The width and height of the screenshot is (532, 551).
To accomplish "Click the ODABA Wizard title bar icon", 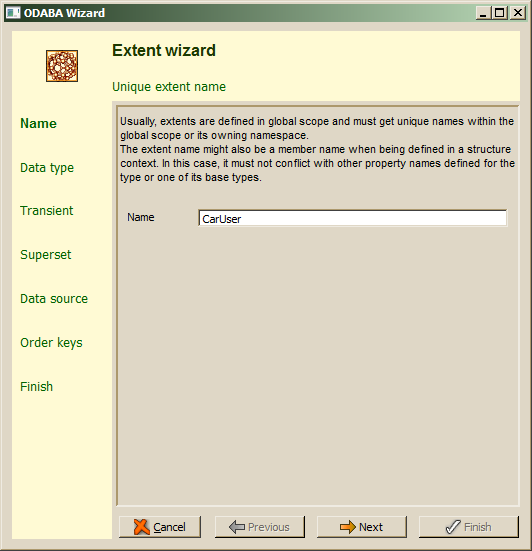I will point(13,13).
